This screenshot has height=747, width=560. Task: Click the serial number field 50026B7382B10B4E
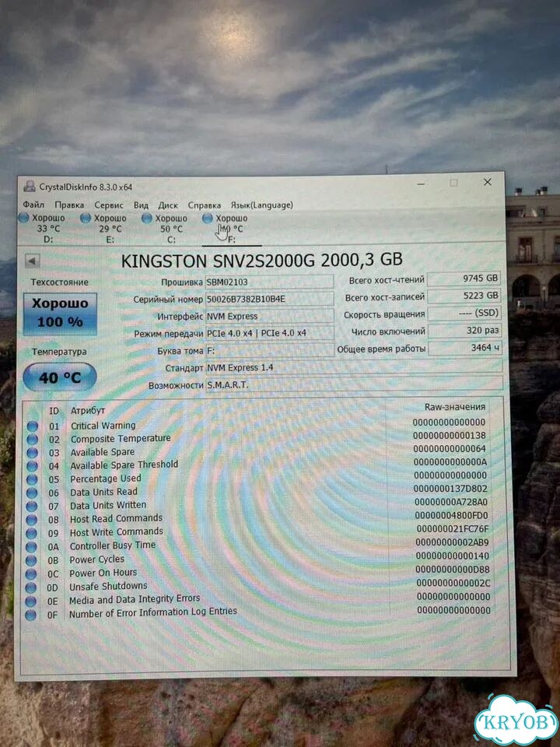click(270, 299)
